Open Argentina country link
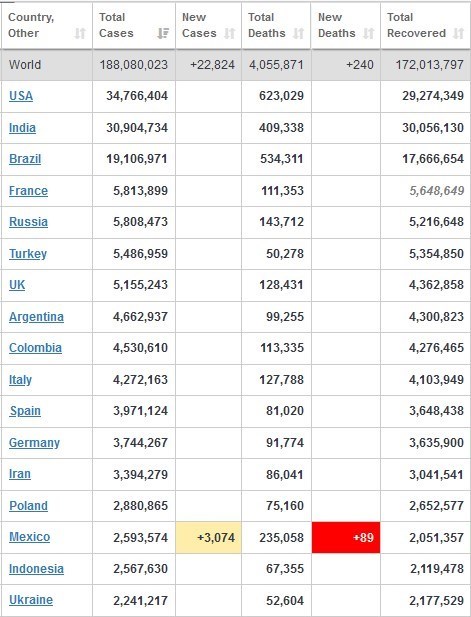This screenshot has width=471, height=617. tap(36, 317)
